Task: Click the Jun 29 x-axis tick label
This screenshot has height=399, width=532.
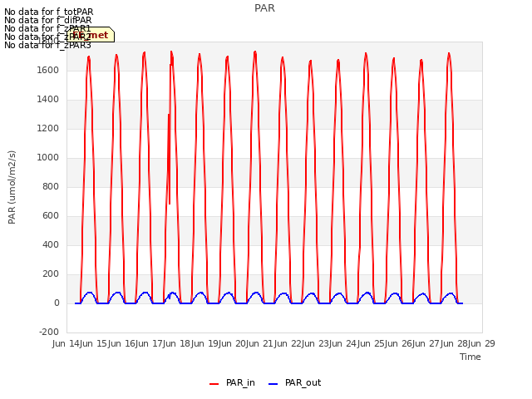Action: [x=481, y=343]
